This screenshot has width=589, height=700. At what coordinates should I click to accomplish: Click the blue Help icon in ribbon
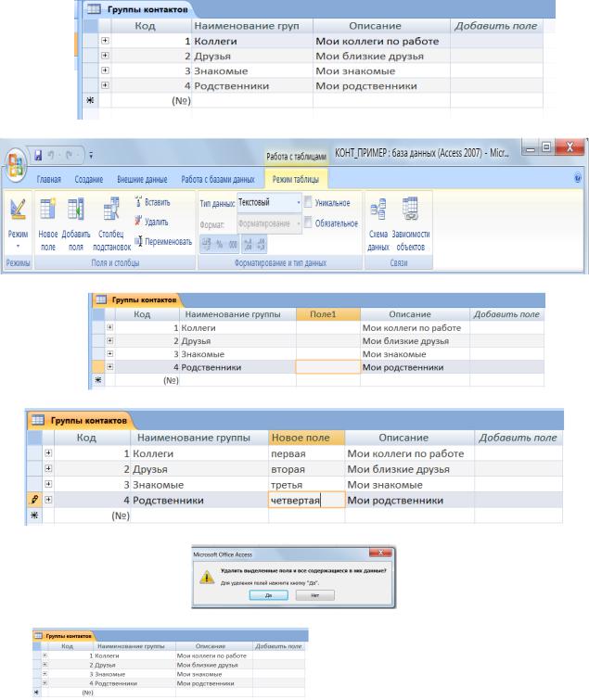click(577, 178)
